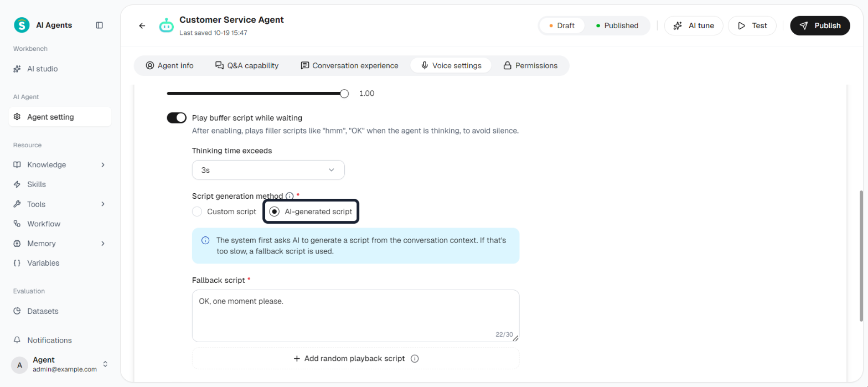The image size is (868, 387).
Task: Open AI studio in sidebar
Action: pyautogui.click(x=60, y=69)
